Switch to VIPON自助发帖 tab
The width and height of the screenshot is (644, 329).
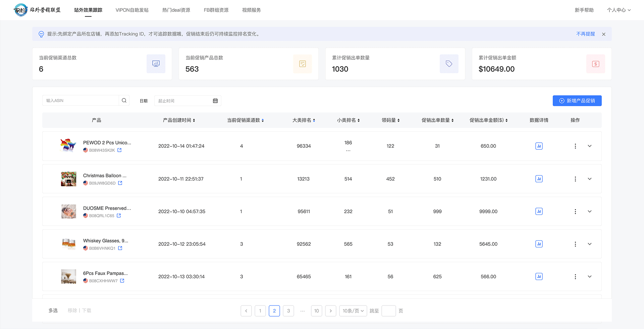pos(132,10)
